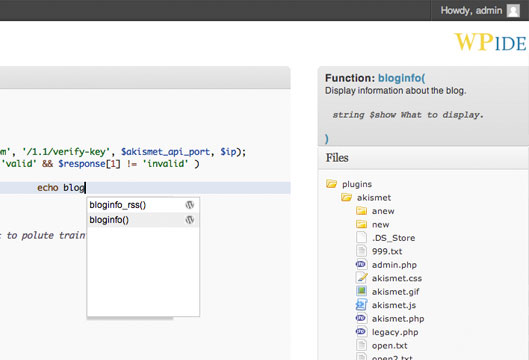Click 'Display information about the blog.' description

pos(395,91)
